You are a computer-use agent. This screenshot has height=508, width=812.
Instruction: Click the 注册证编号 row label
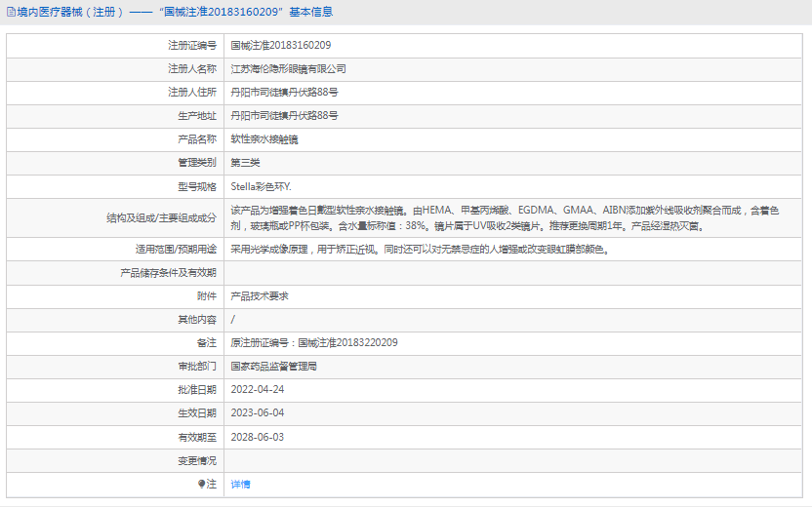coord(192,45)
